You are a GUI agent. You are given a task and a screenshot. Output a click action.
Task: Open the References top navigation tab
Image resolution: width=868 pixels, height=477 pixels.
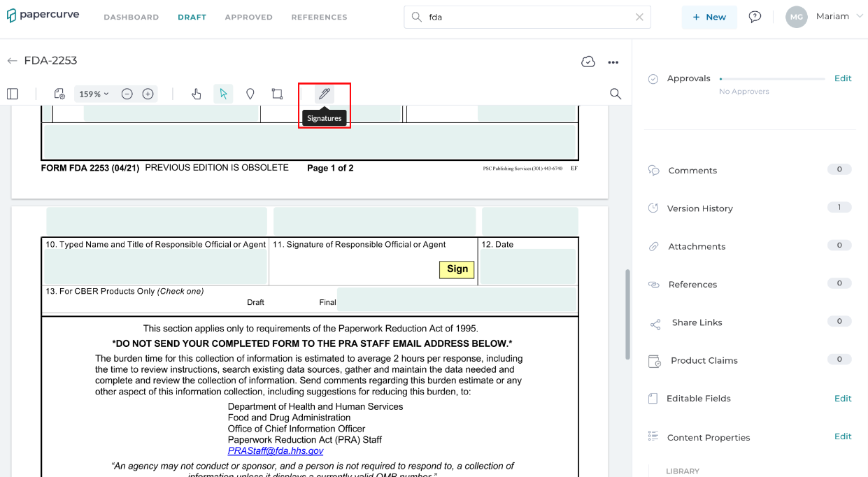click(x=319, y=17)
